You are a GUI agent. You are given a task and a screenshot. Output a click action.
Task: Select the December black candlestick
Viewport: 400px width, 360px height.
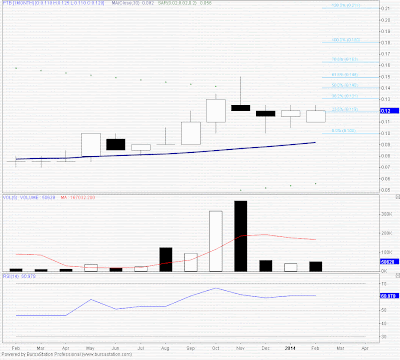pyautogui.click(x=266, y=114)
